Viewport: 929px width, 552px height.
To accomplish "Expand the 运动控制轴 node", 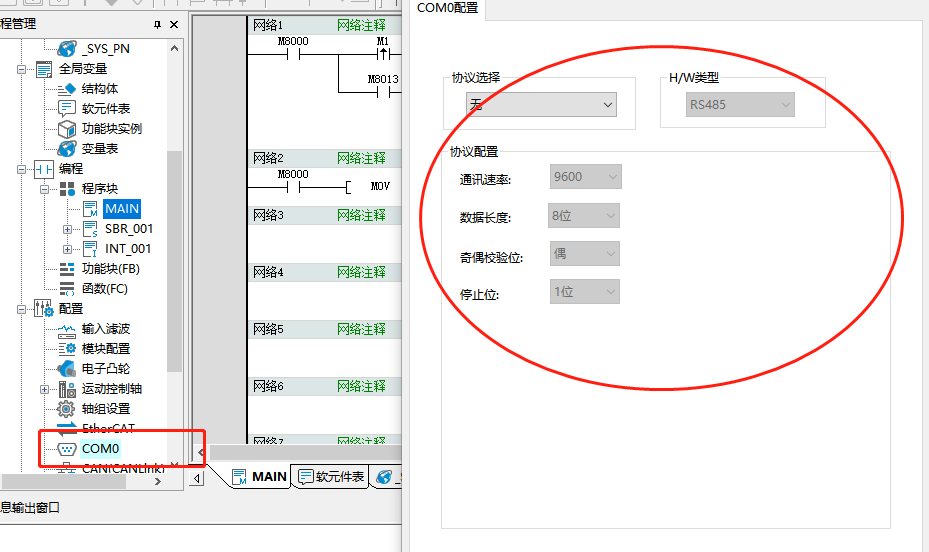I will pyautogui.click(x=44, y=389).
